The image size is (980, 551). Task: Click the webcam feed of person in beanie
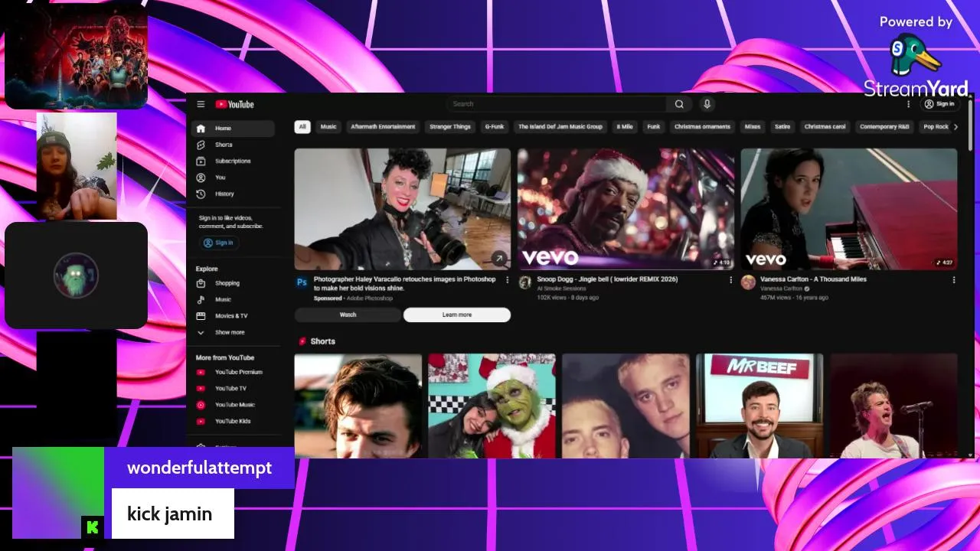point(77,166)
